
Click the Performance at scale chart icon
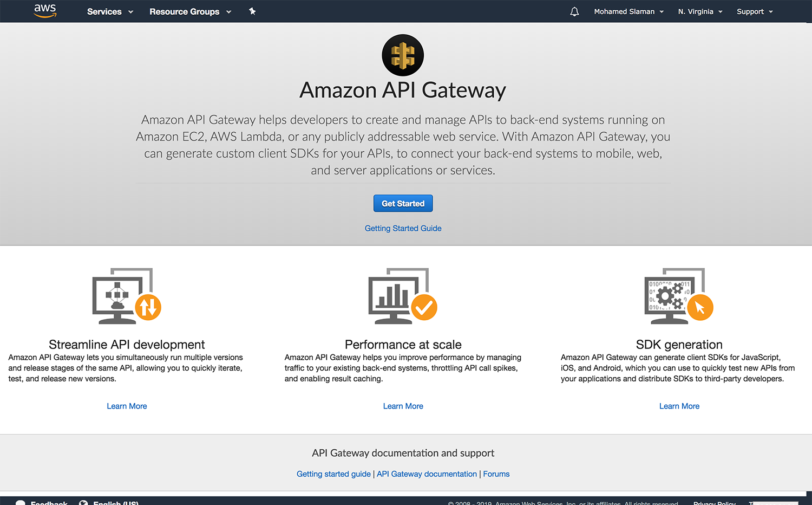pos(403,296)
